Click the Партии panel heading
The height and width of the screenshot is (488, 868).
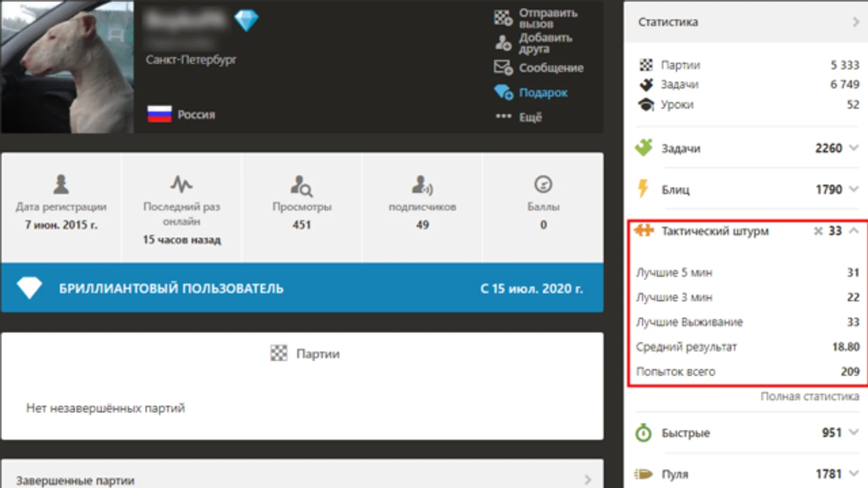coord(318,354)
